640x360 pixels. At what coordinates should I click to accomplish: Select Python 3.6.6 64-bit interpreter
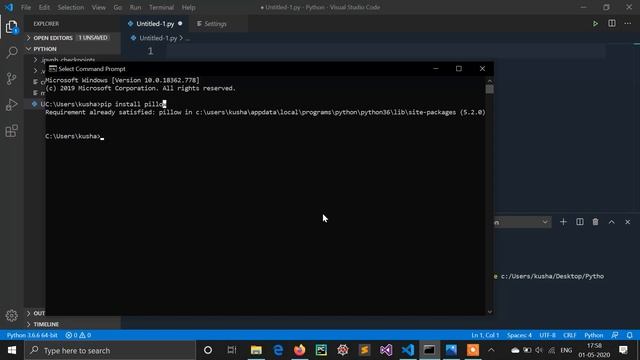point(32,335)
